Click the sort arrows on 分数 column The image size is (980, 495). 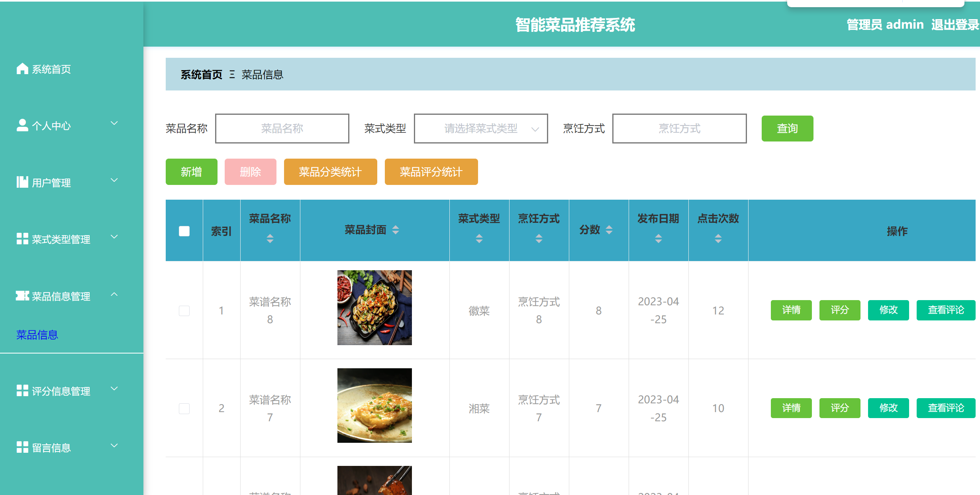tap(609, 230)
